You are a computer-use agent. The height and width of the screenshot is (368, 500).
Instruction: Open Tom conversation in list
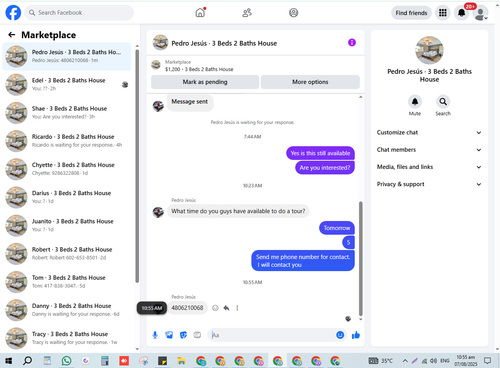coord(67,282)
